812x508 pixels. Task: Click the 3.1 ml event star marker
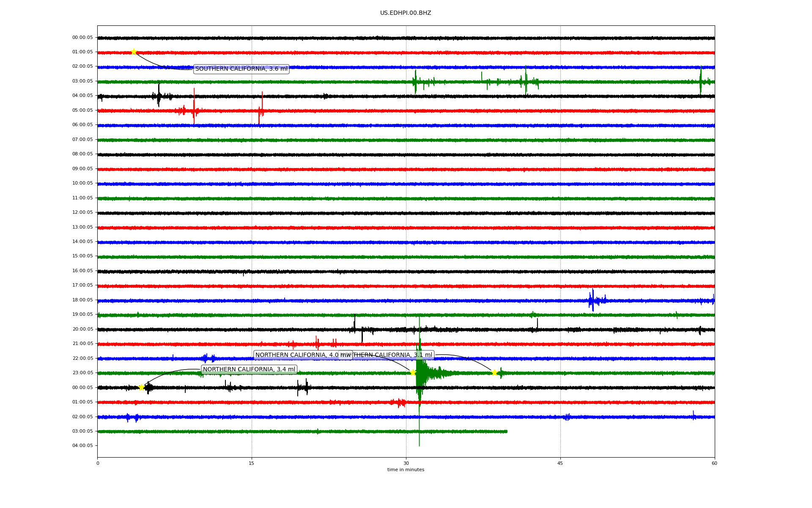(x=494, y=373)
